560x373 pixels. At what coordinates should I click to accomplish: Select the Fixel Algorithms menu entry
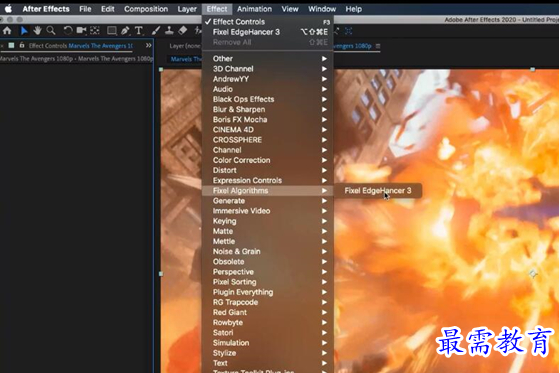tap(268, 190)
